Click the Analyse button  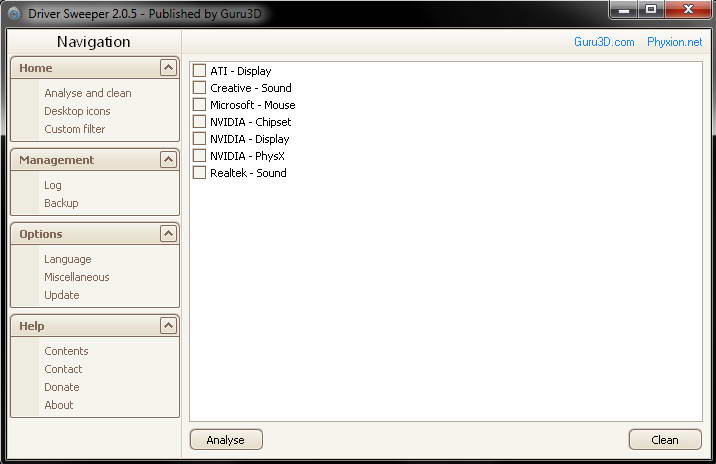[x=226, y=439]
